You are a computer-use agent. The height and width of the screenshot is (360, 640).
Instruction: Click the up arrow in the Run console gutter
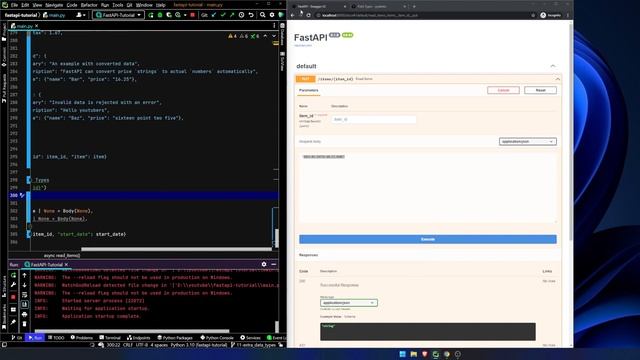[x=24, y=276]
